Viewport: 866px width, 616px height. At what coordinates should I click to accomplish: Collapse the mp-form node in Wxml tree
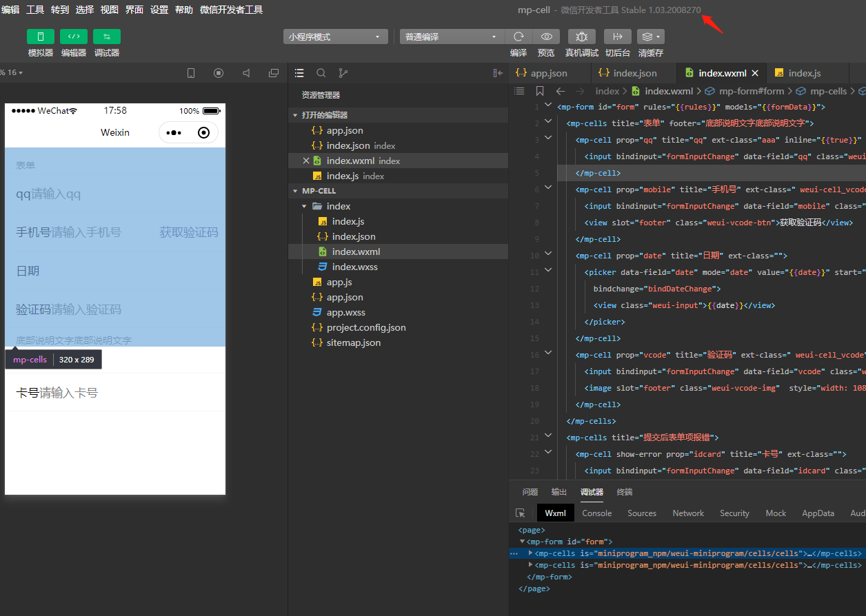point(522,542)
